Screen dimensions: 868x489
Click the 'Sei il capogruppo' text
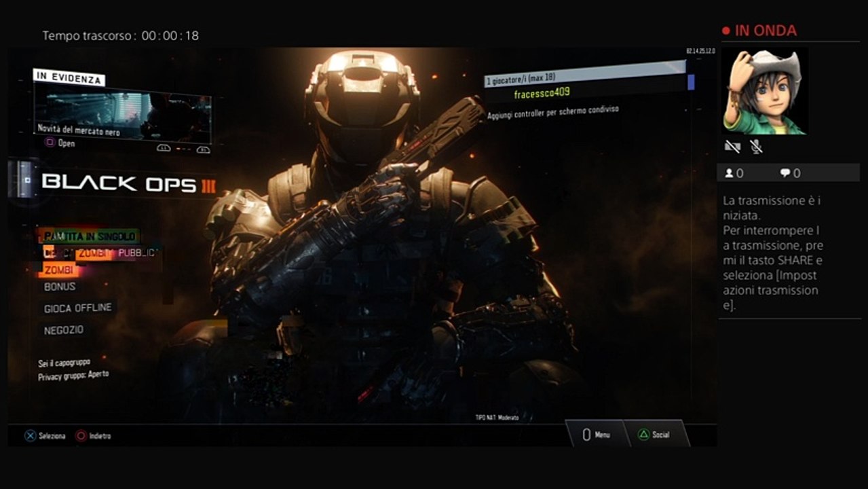64,362
